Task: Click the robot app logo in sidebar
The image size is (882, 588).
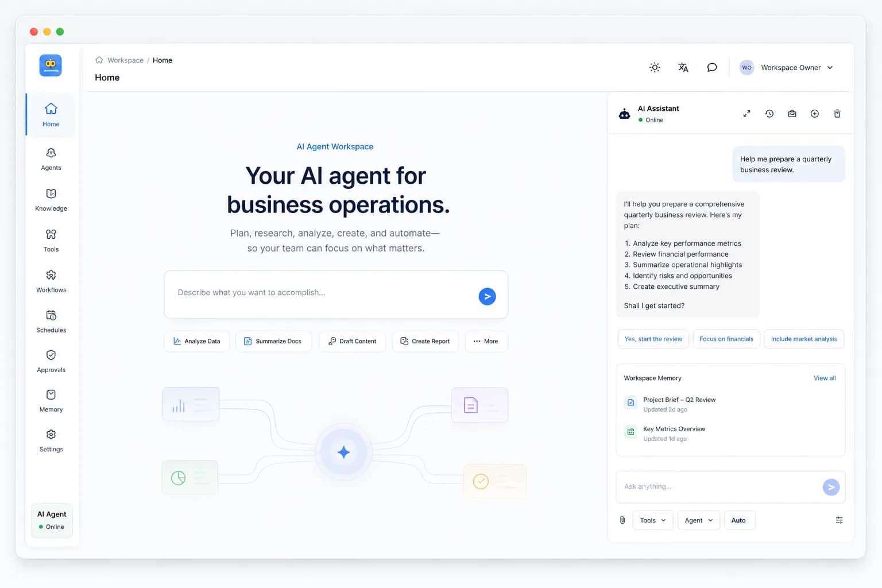Action: point(51,65)
